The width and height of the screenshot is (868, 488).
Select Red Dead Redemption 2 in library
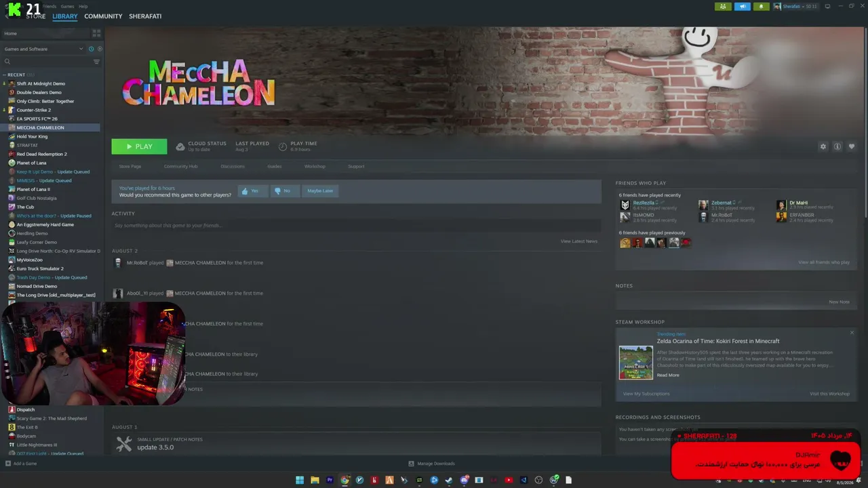(42, 154)
